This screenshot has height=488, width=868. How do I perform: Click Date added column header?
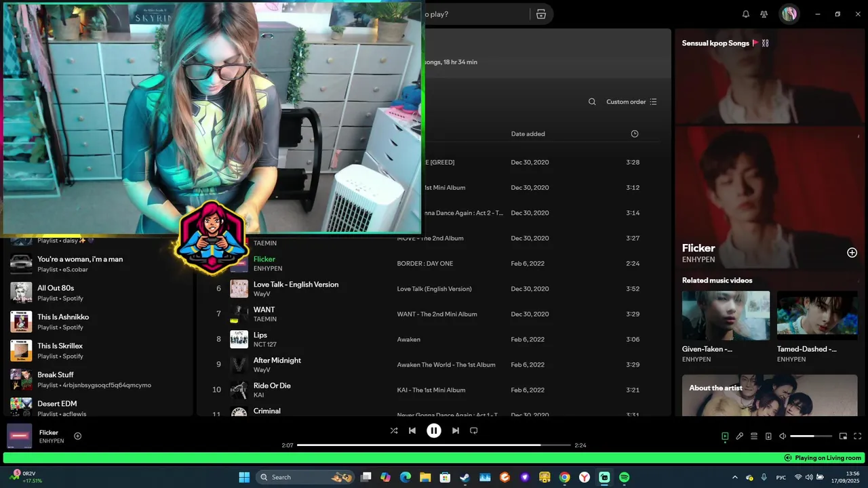(528, 134)
